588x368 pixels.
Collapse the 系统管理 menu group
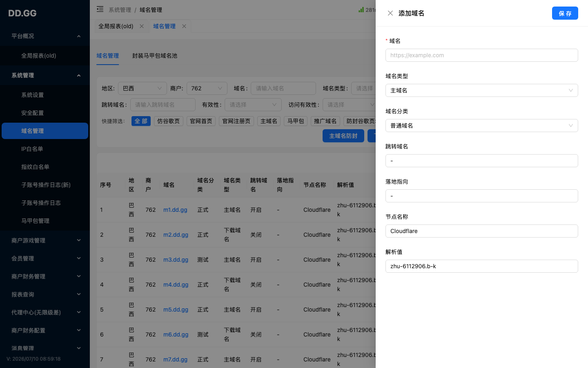(45, 75)
